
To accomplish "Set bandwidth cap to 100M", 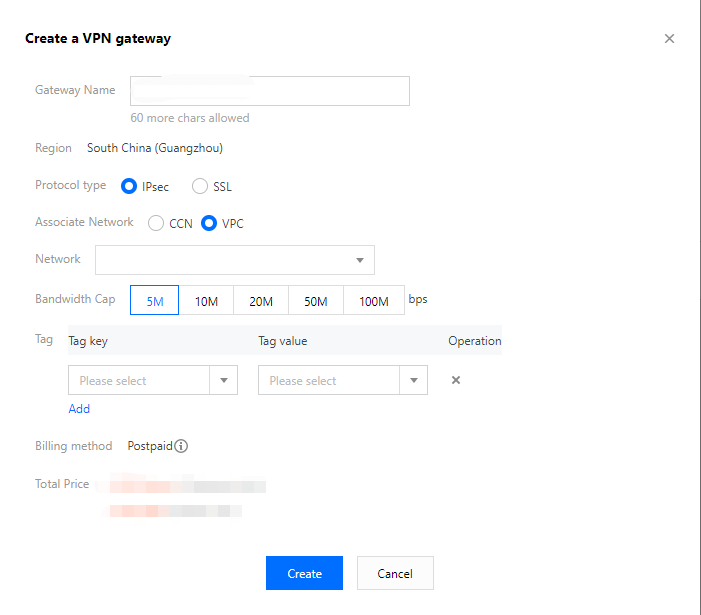I will pyautogui.click(x=373, y=301).
